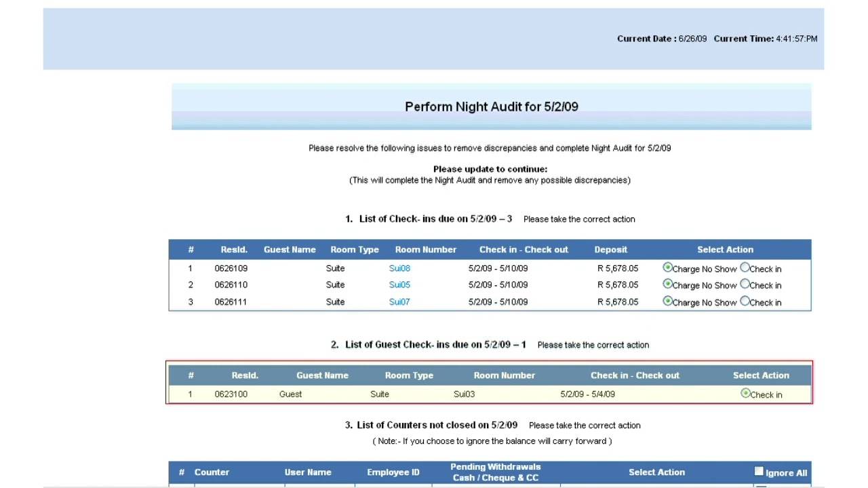
Task: Select Check in for reservation 0626109
Action: coord(745,268)
